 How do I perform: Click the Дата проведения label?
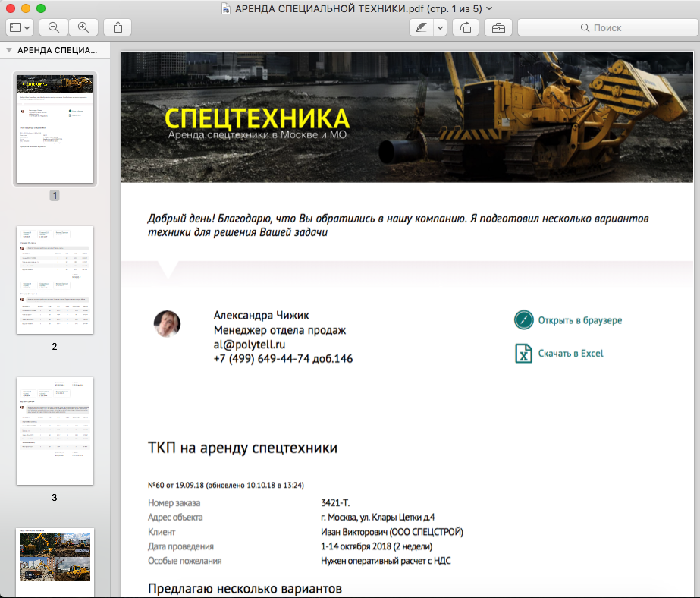click(180, 546)
